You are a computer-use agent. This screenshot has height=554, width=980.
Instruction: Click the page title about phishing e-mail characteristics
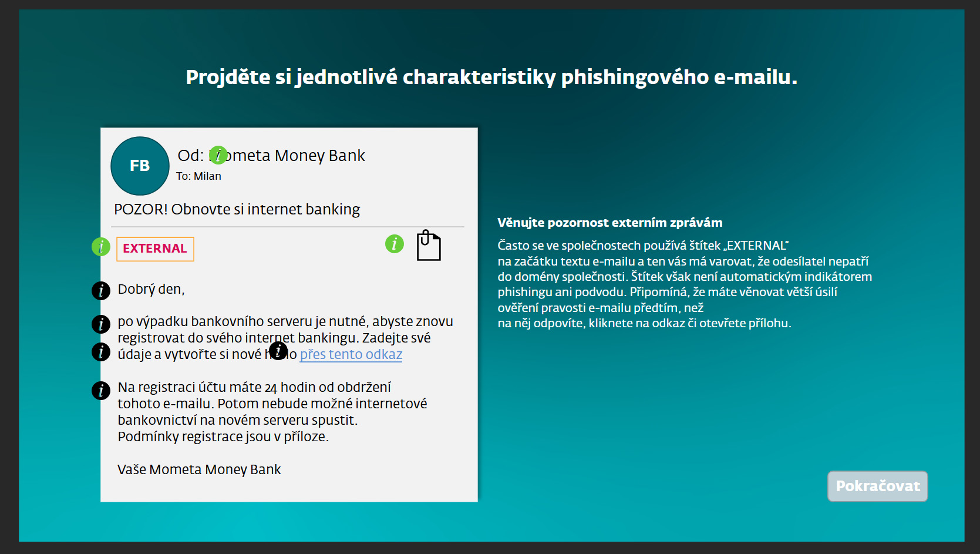491,78
